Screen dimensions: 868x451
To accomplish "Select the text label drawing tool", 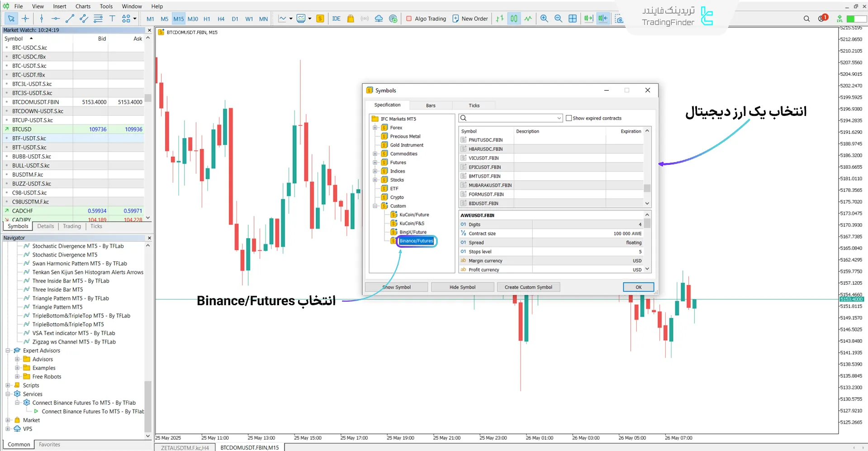I will (x=112, y=19).
